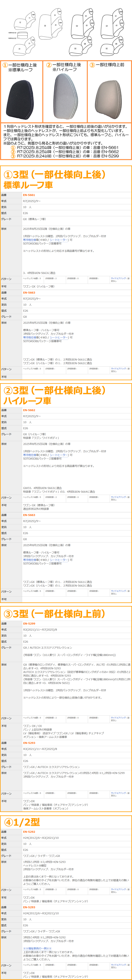Viewport: 132px width, 980px height.
Task: Click サイドエアバッグ link in the EN-5661 pattern row
Action: 118,279
